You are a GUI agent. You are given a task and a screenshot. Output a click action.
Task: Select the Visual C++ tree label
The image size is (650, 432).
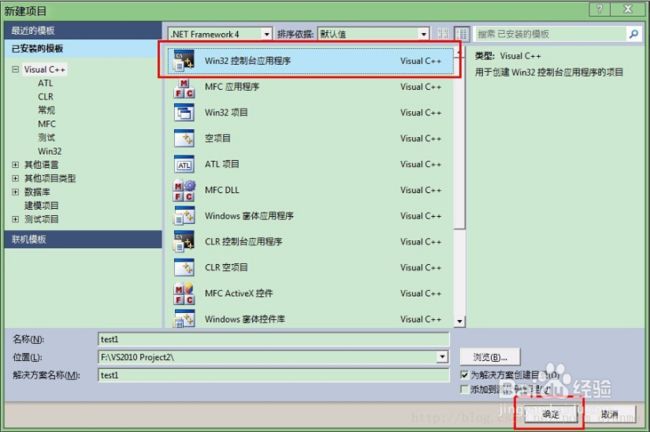(x=44, y=69)
